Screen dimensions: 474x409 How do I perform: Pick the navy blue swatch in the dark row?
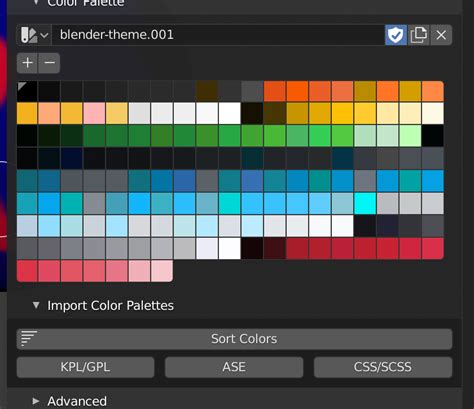click(x=72, y=158)
